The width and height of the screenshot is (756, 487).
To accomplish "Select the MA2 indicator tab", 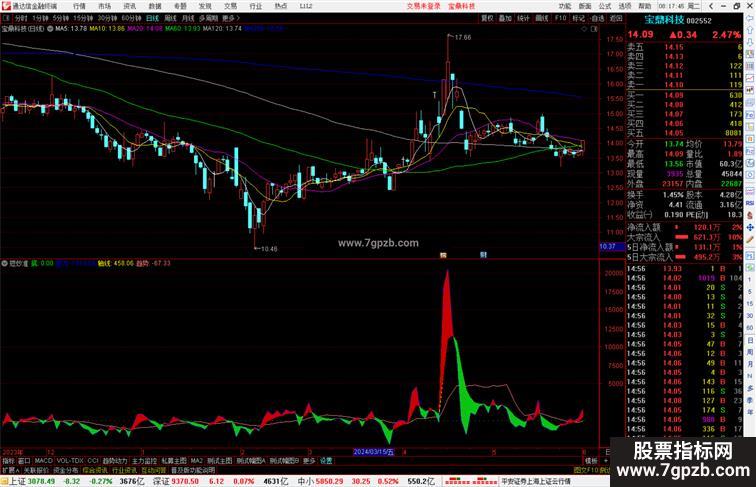I will [x=196, y=461].
